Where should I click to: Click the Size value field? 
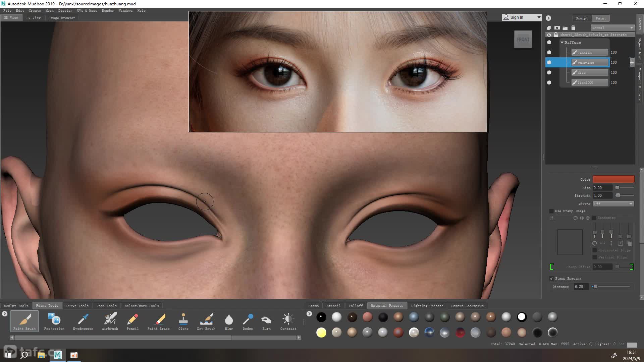602,188
